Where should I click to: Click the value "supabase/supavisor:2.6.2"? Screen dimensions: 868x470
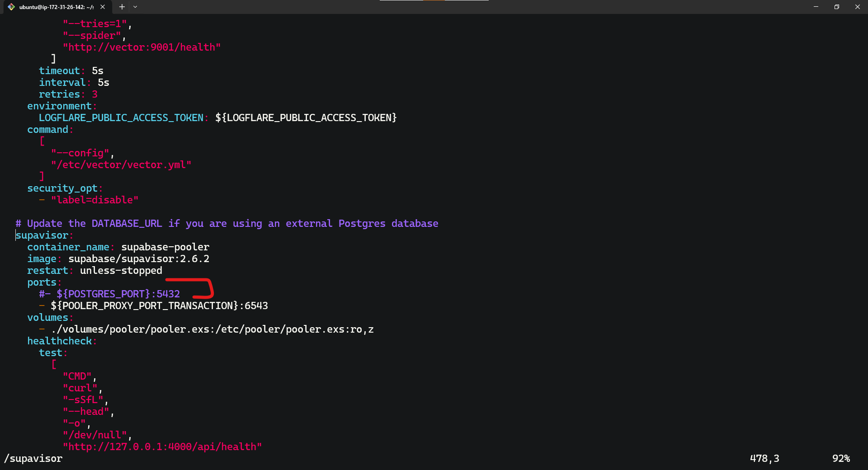[x=139, y=259]
